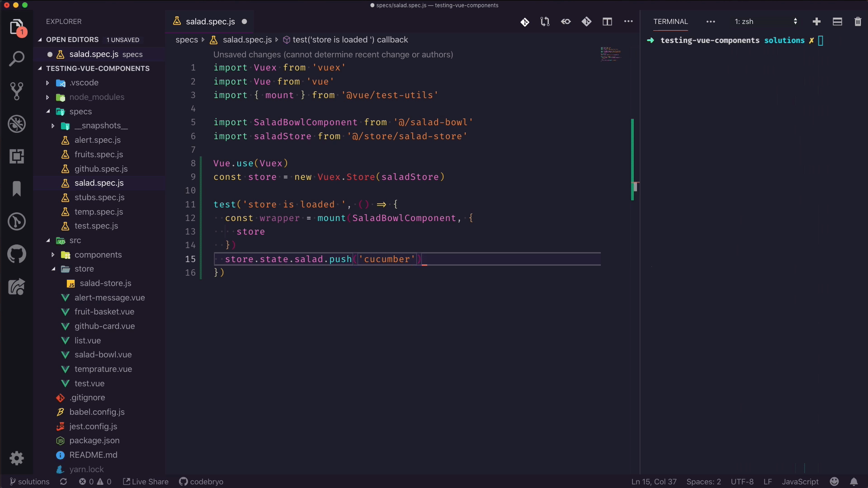Expand the .vscode folder
The width and height of the screenshot is (868, 488).
(x=84, y=83)
